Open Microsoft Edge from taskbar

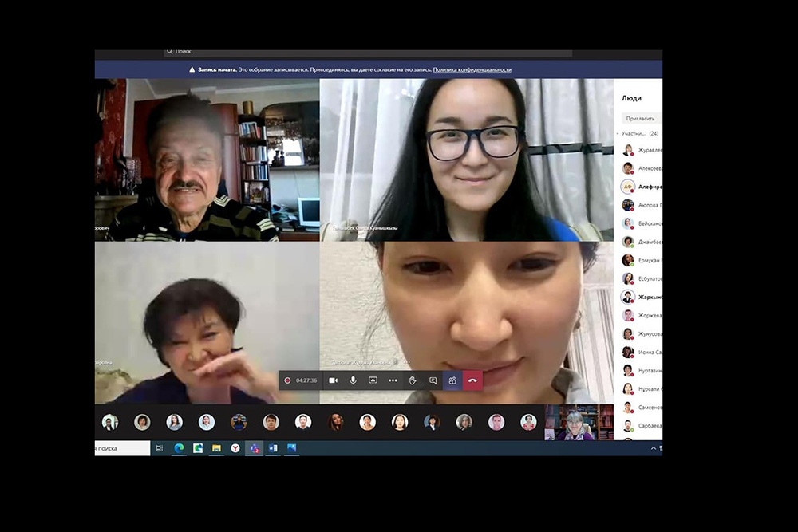179,448
